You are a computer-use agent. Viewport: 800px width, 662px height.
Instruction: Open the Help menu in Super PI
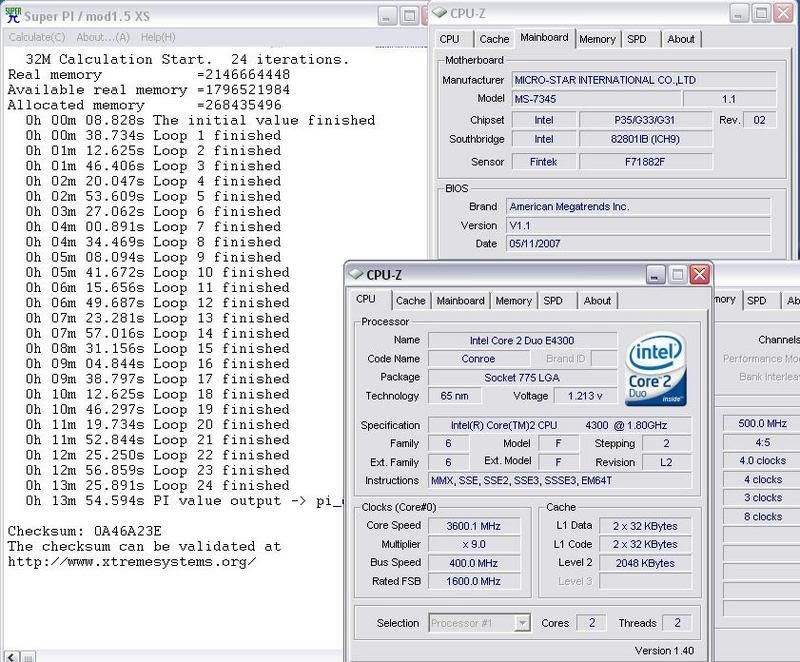tap(157, 37)
